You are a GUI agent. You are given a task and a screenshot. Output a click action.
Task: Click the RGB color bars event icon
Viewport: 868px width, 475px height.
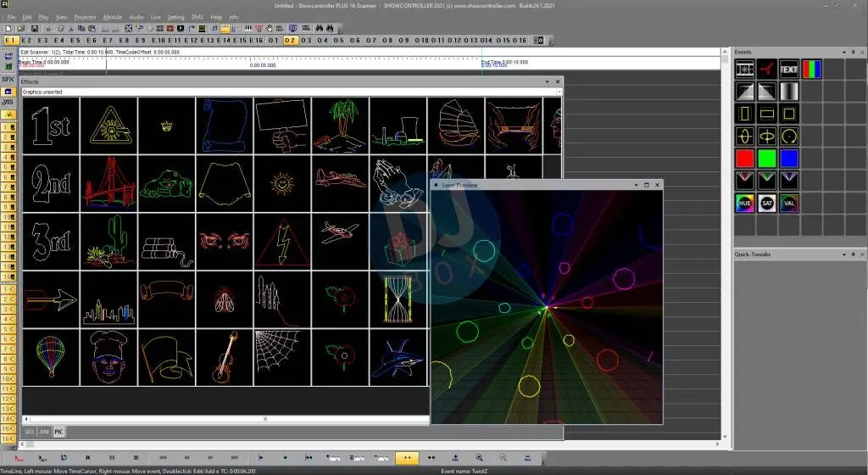coord(811,70)
